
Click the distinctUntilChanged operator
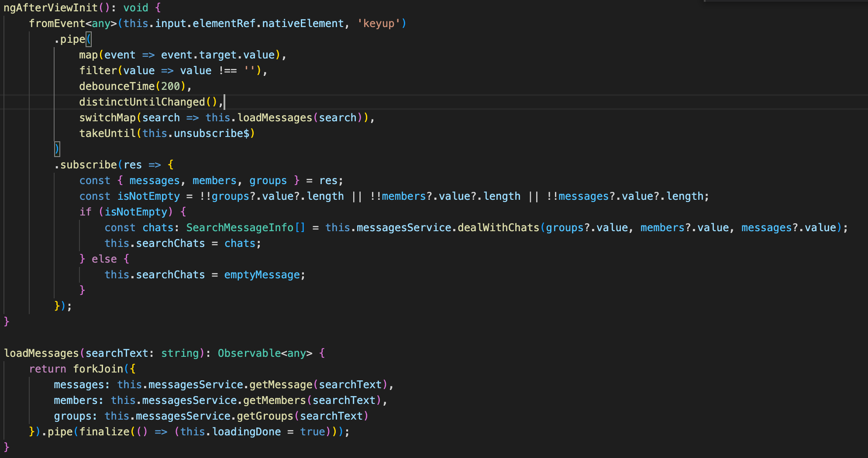pyautogui.click(x=142, y=102)
